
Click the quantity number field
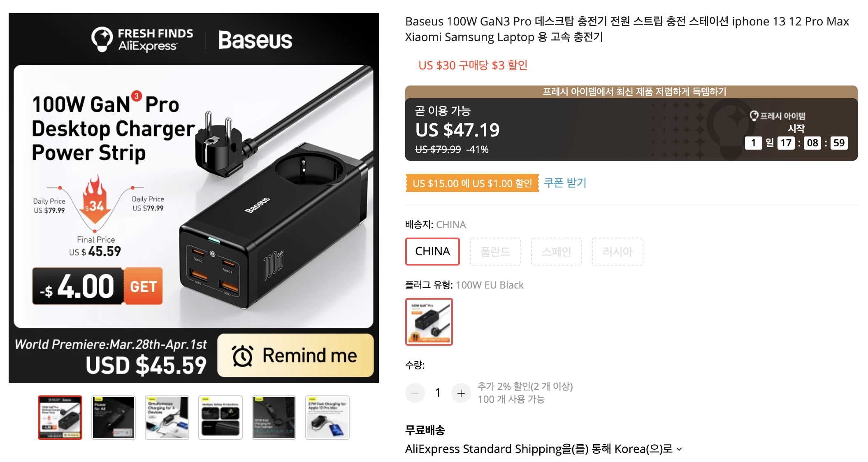click(x=438, y=393)
